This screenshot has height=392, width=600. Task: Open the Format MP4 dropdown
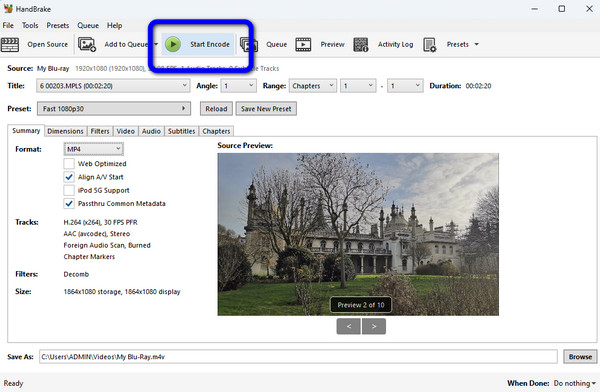(x=94, y=149)
